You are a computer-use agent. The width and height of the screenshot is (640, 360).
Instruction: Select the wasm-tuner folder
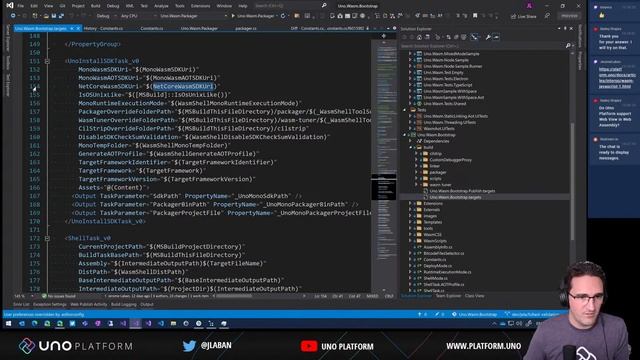[x=440, y=185]
